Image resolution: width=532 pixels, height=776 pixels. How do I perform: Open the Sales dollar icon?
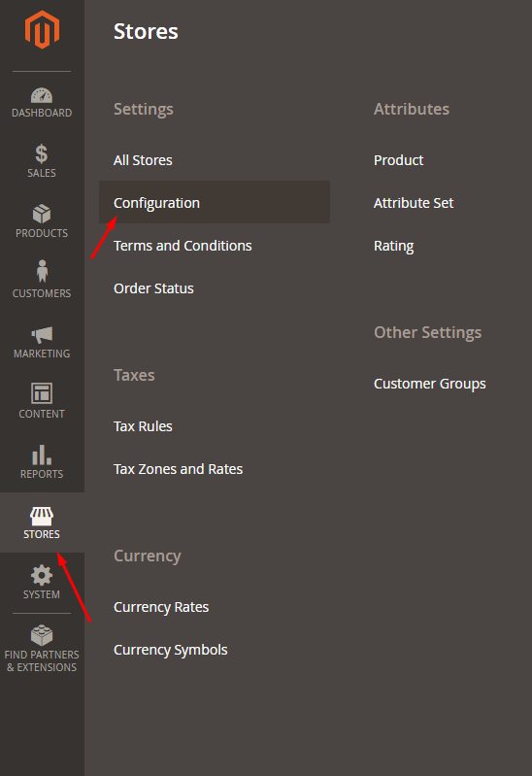(42, 153)
